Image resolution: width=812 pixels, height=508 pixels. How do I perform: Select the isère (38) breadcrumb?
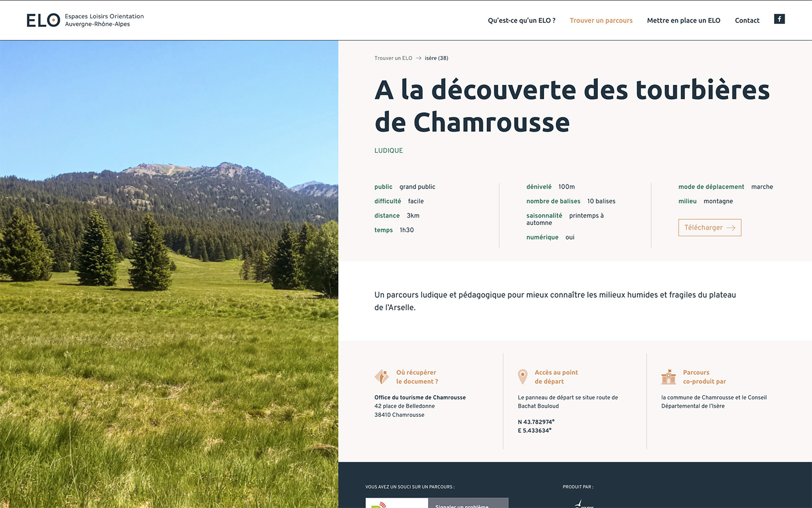click(x=437, y=58)
